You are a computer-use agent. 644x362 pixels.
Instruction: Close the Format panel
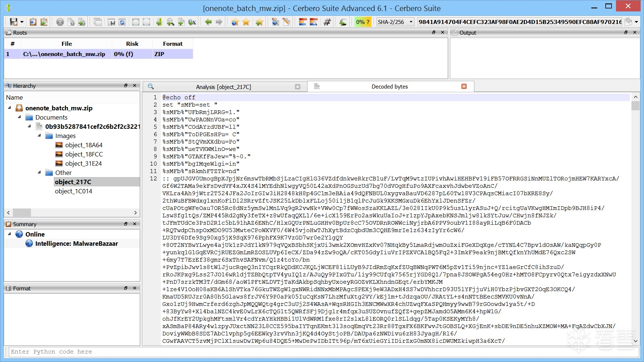coord(135,288)
